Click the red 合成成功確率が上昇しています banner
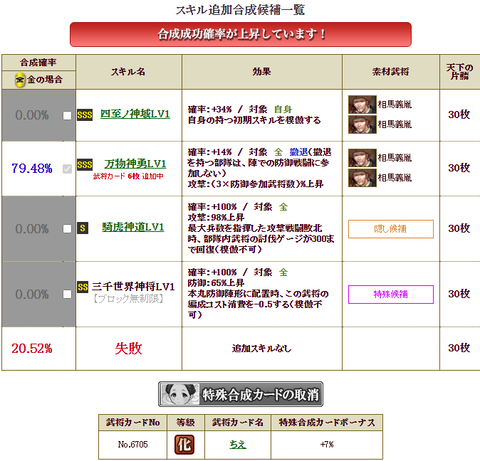Viewport: 480px width, 461px height. (x=241, y=34)
